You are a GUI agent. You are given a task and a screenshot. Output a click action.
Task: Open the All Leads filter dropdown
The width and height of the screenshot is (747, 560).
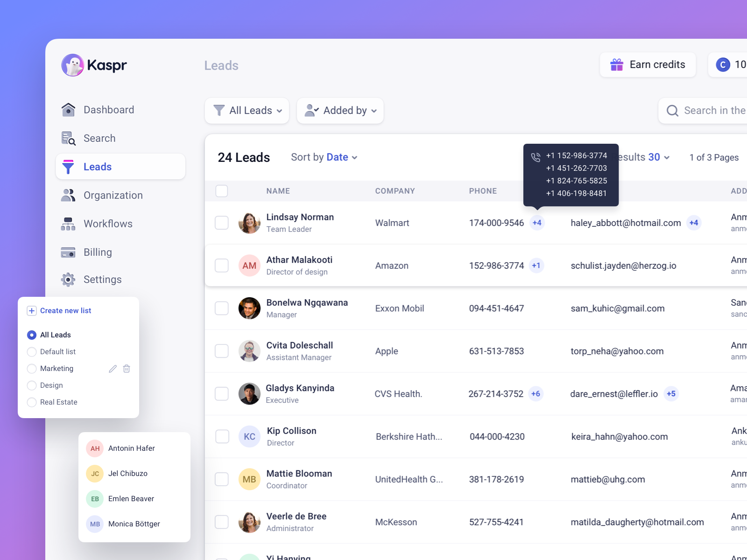click(x=247, y=111)
